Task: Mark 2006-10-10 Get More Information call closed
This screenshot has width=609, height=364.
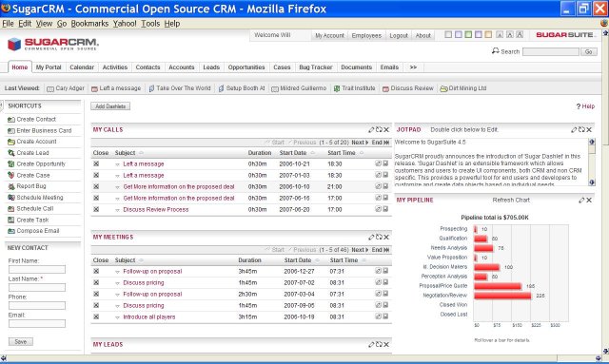Action: pyautogui.click(x=96, y=186)
